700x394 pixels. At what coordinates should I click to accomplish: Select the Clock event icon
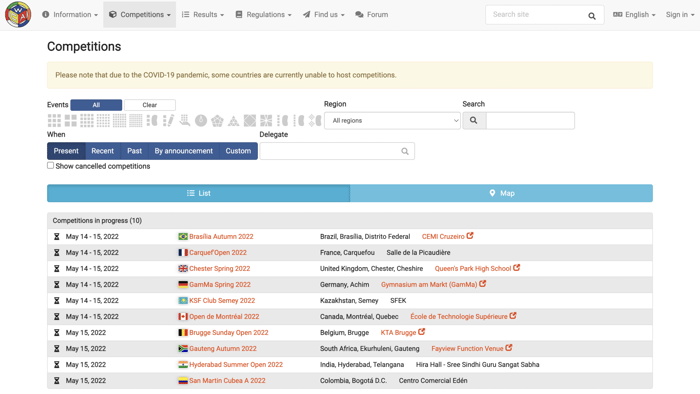[201, 120]
